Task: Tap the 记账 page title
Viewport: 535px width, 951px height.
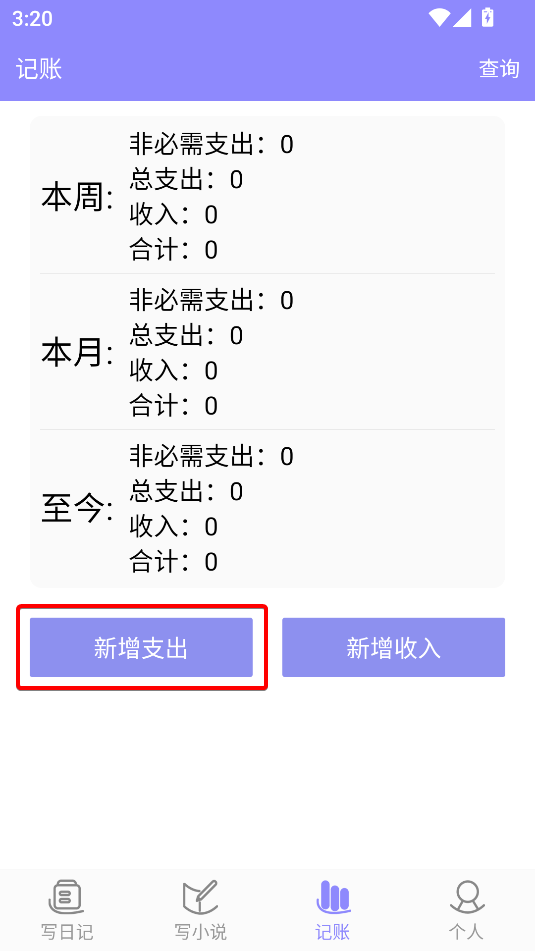Action: click(39, 69)
